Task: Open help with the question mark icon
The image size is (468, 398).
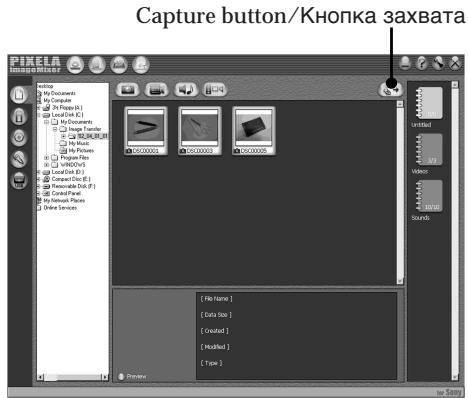Action: 422,63
